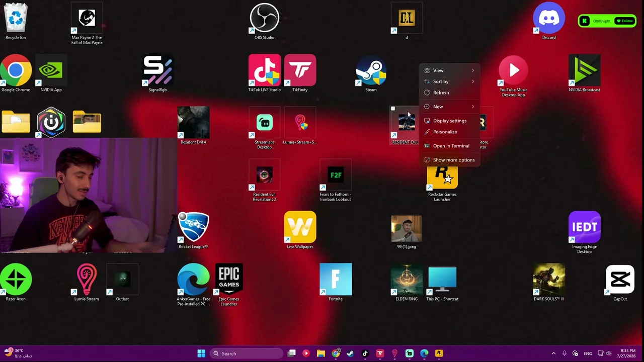644x362 pixels.
Task: Expand the New submenu in context menu
Action: coord(450,107)
